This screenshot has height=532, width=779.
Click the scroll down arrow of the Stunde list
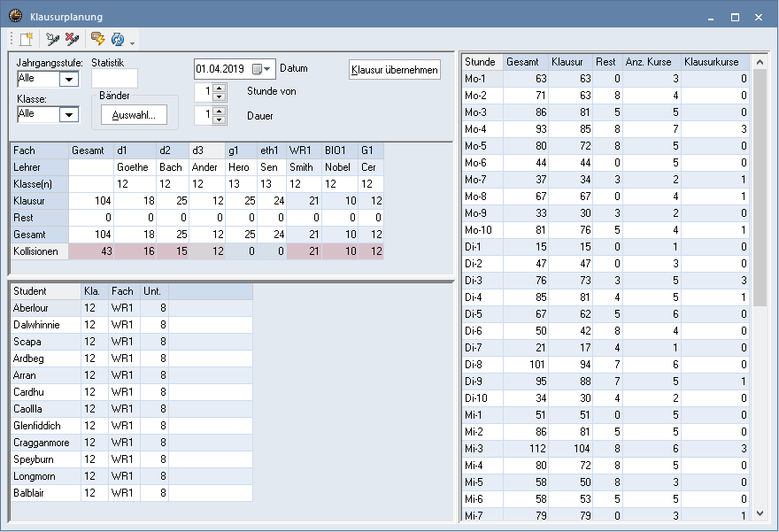point(760,513)
